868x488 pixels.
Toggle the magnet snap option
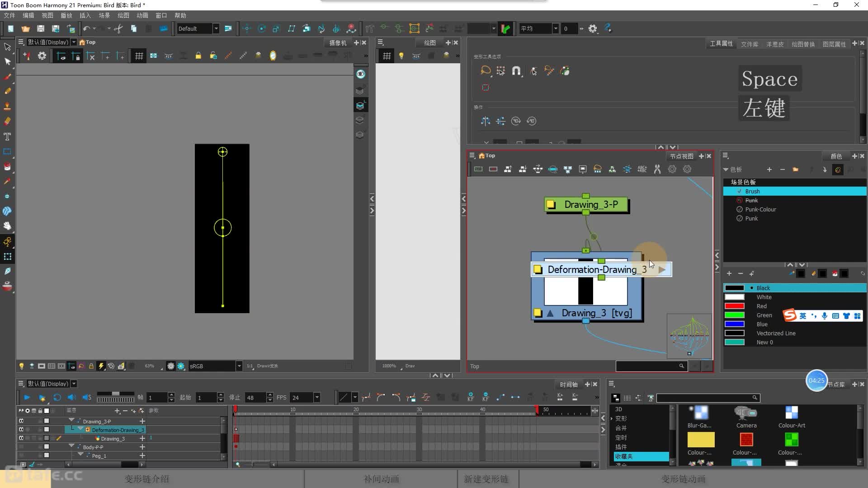[516, 70]
